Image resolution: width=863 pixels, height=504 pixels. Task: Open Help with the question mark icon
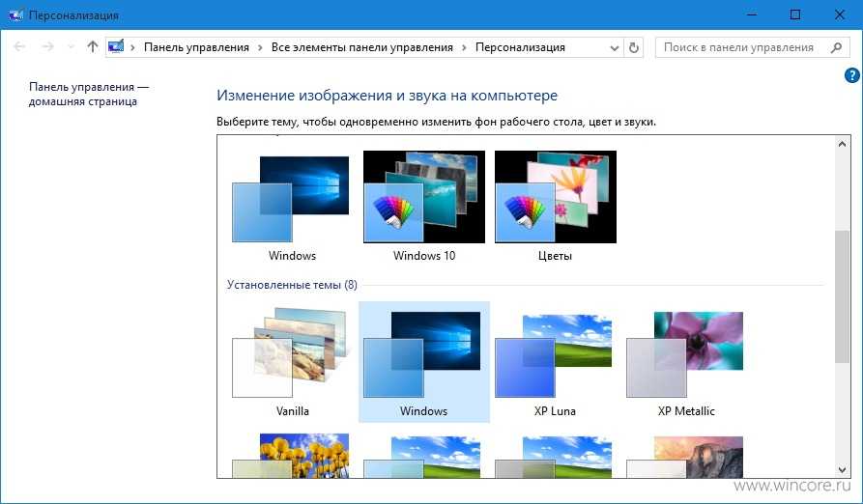851,75
